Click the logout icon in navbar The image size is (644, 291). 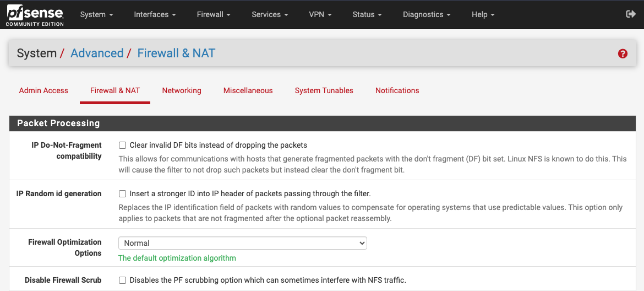631,14
